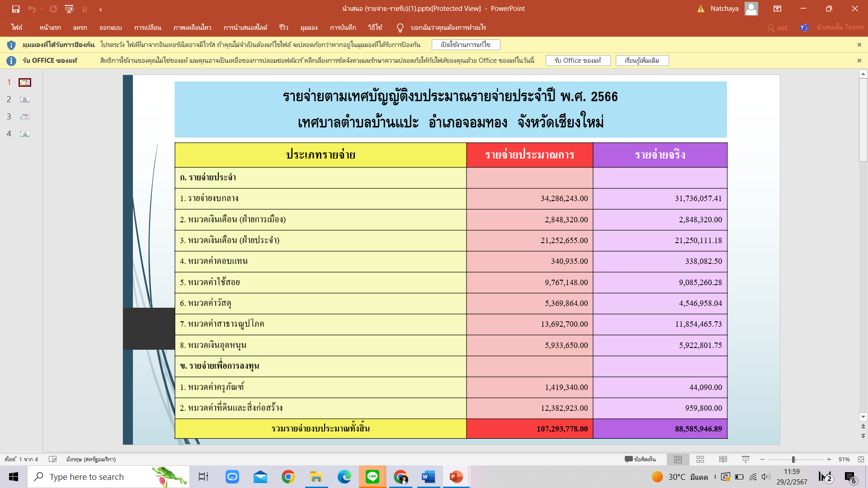Image resolution: width=868 pixels, height=488 pixels.
Task: Launch Slide Show from status bar icon
Action: point(745,459)
